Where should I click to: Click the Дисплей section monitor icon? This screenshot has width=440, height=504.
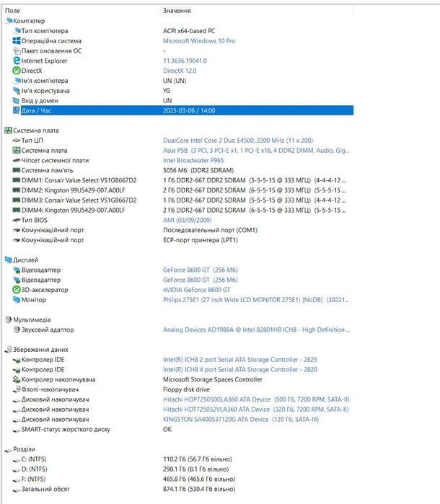coord(9,260)
